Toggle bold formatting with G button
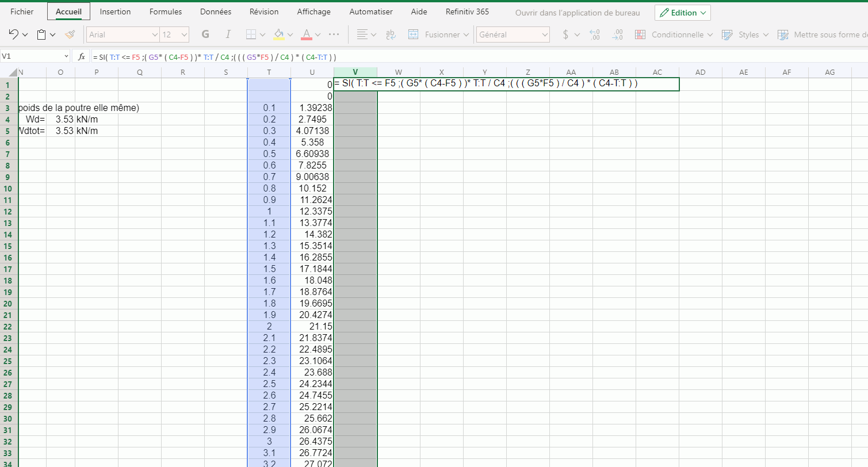The width and height of the screenshot is (868, 467). pyautogui.click(x=205, y=35)
